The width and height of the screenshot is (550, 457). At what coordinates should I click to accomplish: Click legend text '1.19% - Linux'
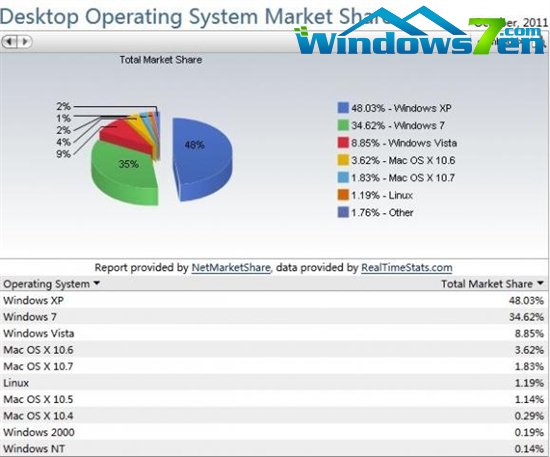(x=382, y=195)
